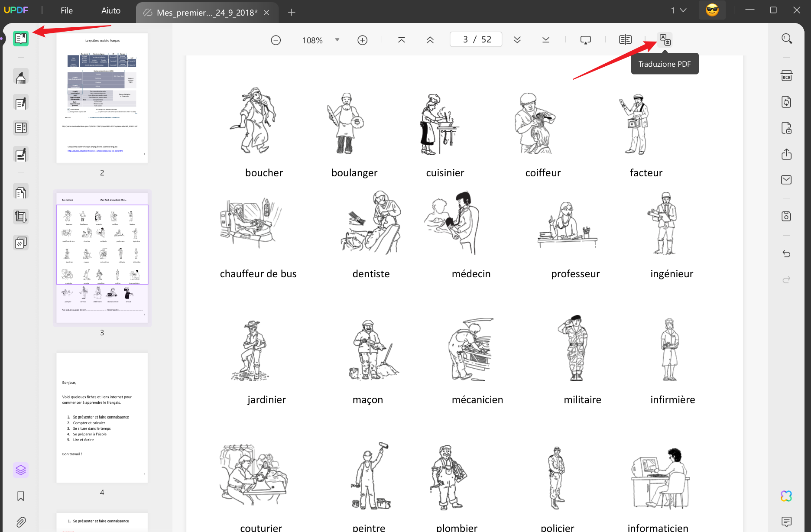Click the word infirmière
The image size is (811, 532).
(672, 400)
